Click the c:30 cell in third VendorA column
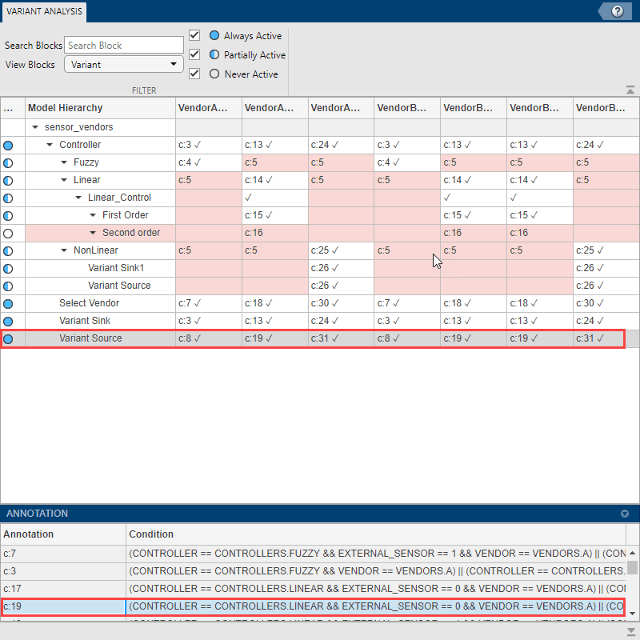640x640 pixels. click(x=341, y=303)
